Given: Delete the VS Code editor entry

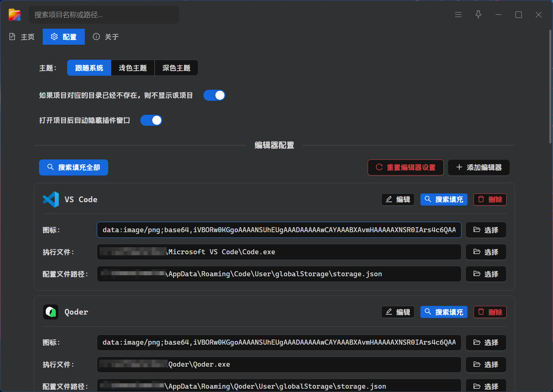Looking at the screenshot, I should pyautogui.click(x=490, y=200).
